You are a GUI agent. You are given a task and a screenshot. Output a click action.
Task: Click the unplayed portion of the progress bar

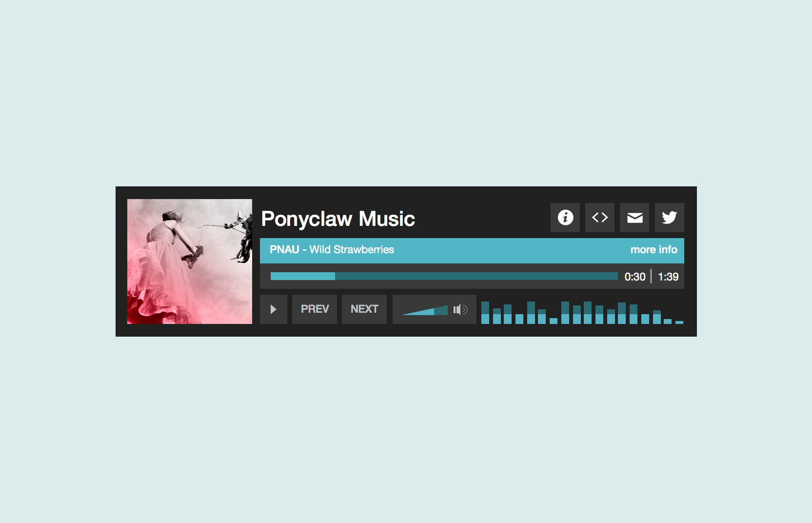pos(476,276)
